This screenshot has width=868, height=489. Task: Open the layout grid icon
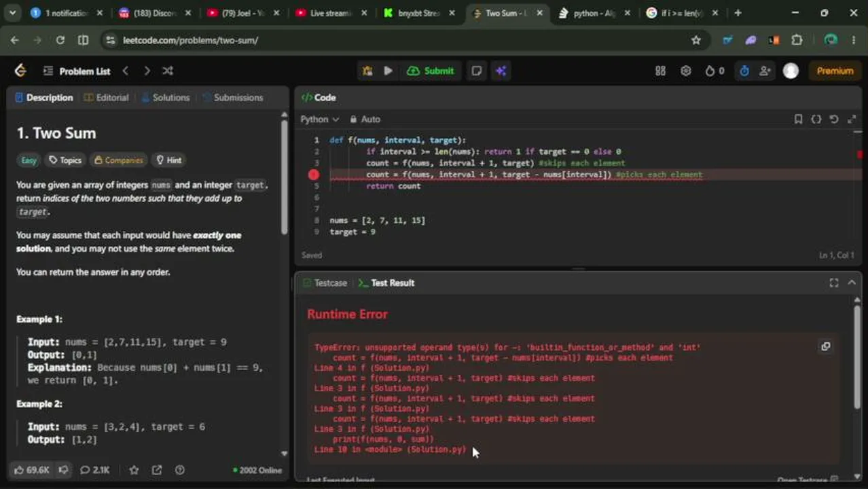pos(660,71)
